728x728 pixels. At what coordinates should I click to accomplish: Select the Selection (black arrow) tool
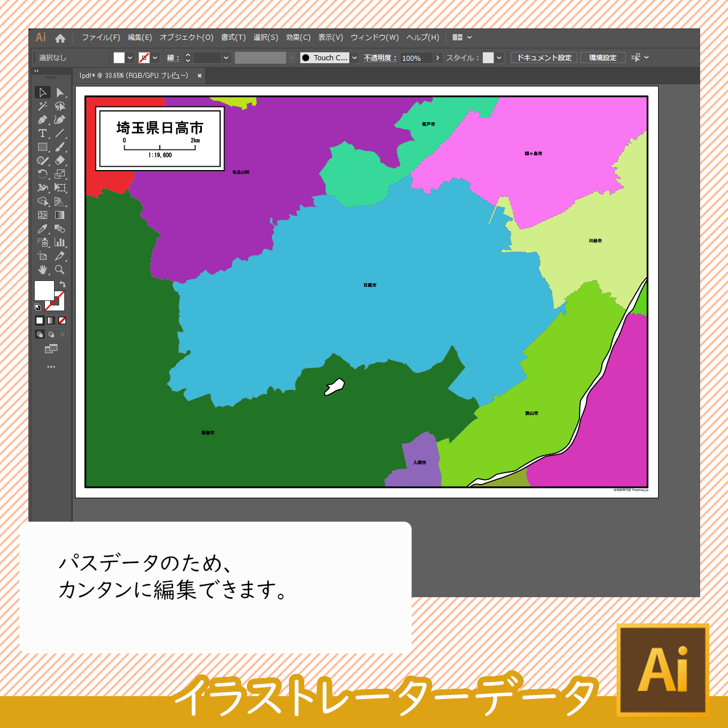click(x=43, y=92)
